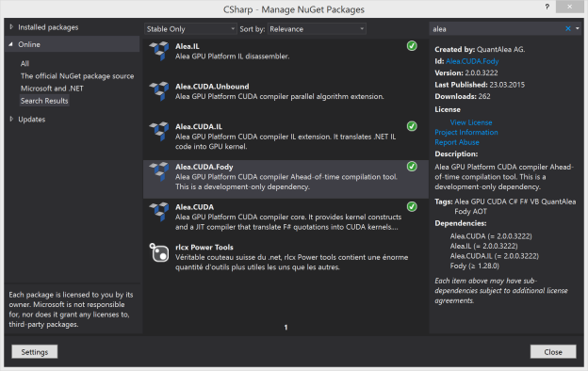Viewport: 588px width, 371px height.
Task: Click dependency Alea.CUDA.IL (= 2.0.0.3222)
Action: (495, 256)
